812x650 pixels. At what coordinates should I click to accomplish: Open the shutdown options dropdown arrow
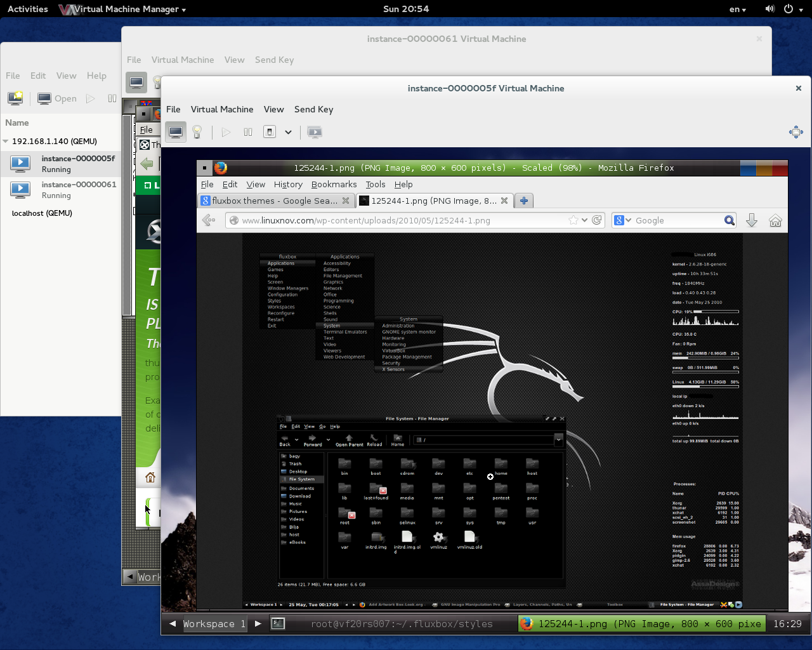click(x=288, y=132)
